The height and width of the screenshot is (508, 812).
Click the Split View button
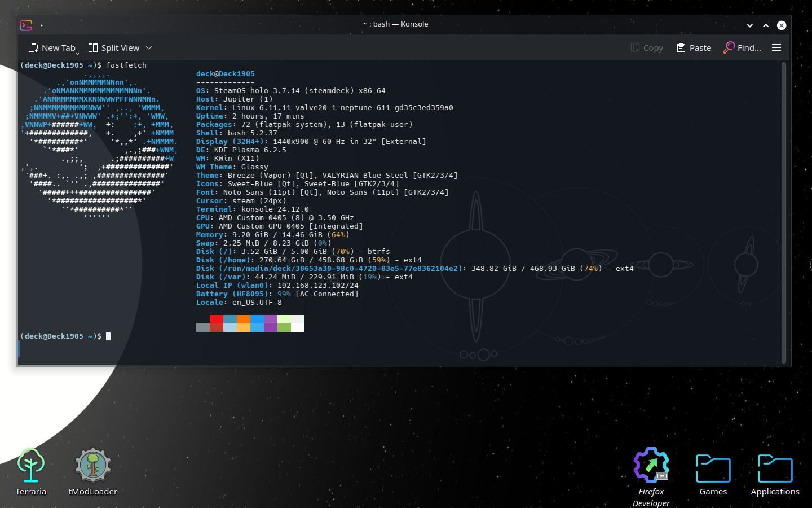point(114,48)
